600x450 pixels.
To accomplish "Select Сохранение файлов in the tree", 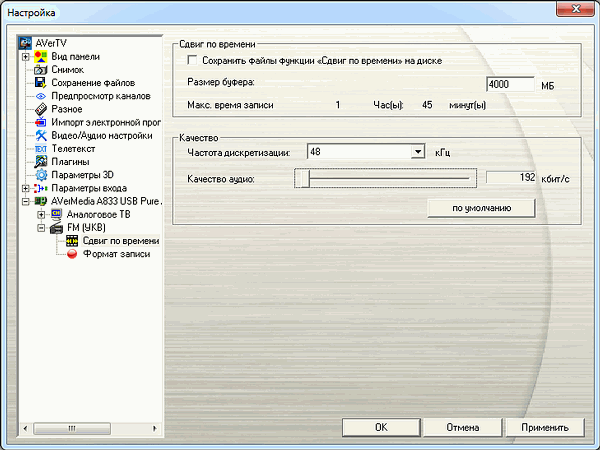I will (93, 83).
